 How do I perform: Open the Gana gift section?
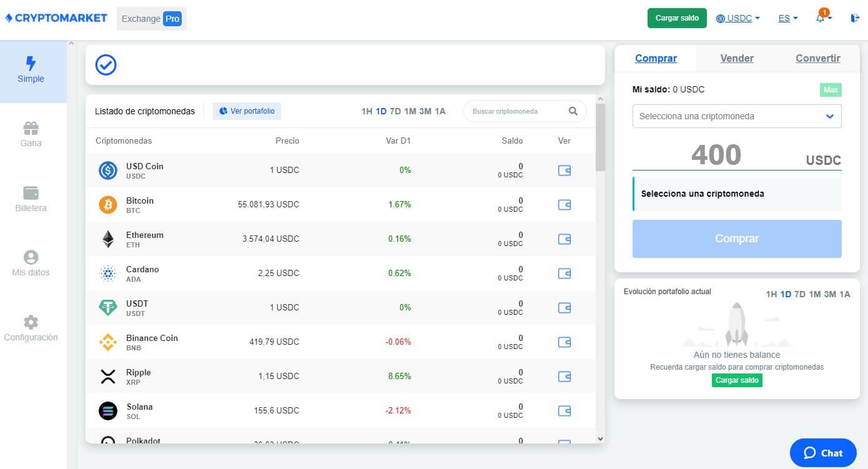[31, 135]
